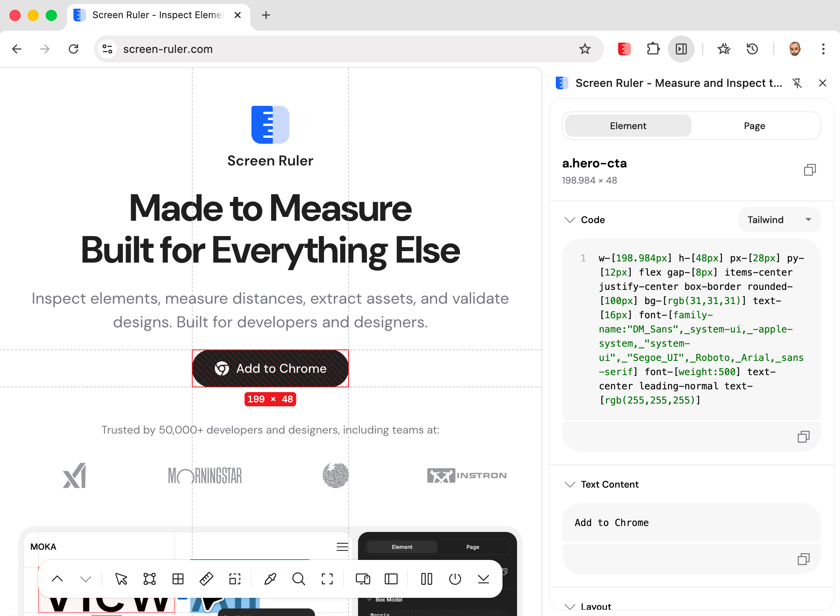Viewport: 840px width, 616px height.
Task: Select the ruler measure tool
Action: click(206, 579)
